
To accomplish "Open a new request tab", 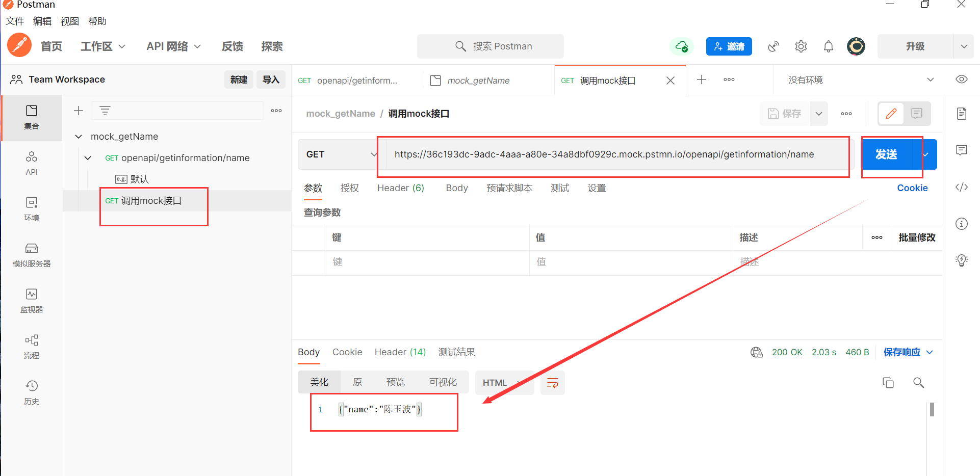I will point(702,80).
